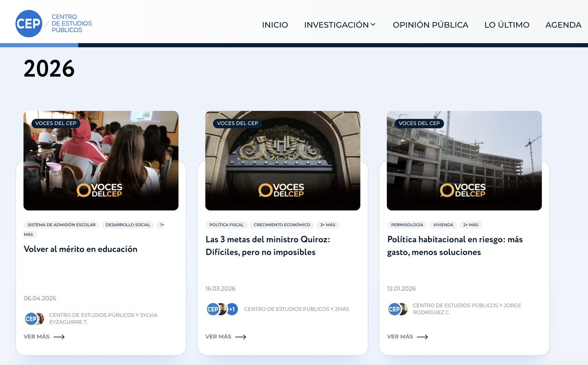Image resolution: width=588 pixels, height=365 pixels.
Task: Open the building construction site thumbnail
Action: [464, 160]
